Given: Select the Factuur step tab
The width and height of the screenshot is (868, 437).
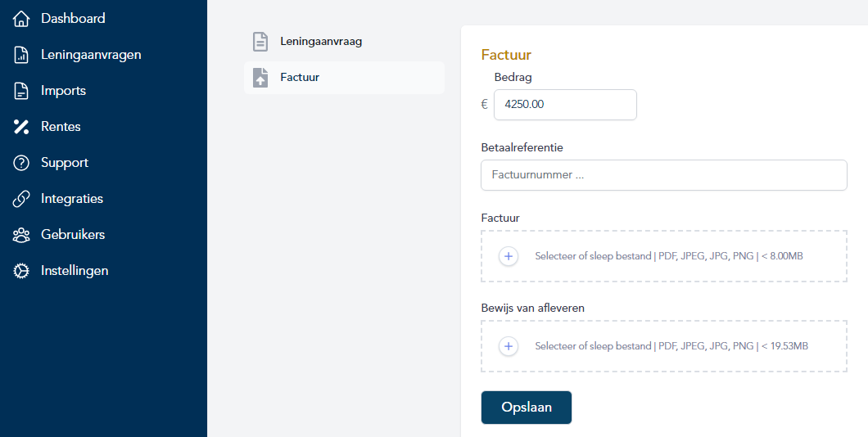Looking at the screenshot, I should coord(300,78).
